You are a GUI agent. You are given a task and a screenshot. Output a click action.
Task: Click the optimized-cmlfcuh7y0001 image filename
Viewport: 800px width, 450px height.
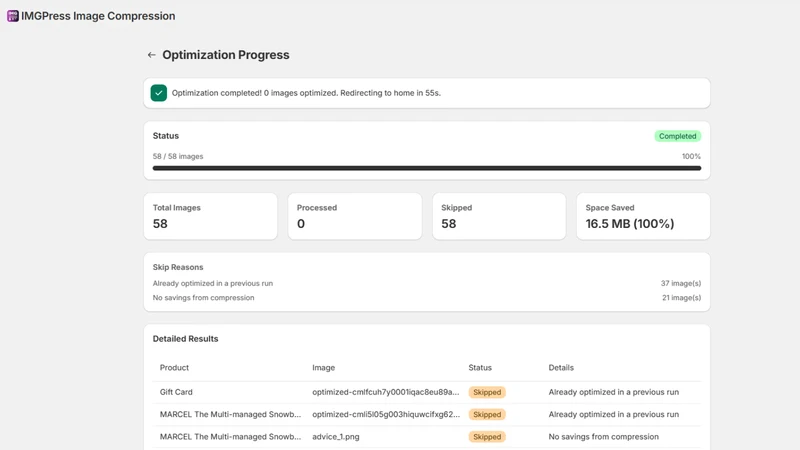point(386,392)
